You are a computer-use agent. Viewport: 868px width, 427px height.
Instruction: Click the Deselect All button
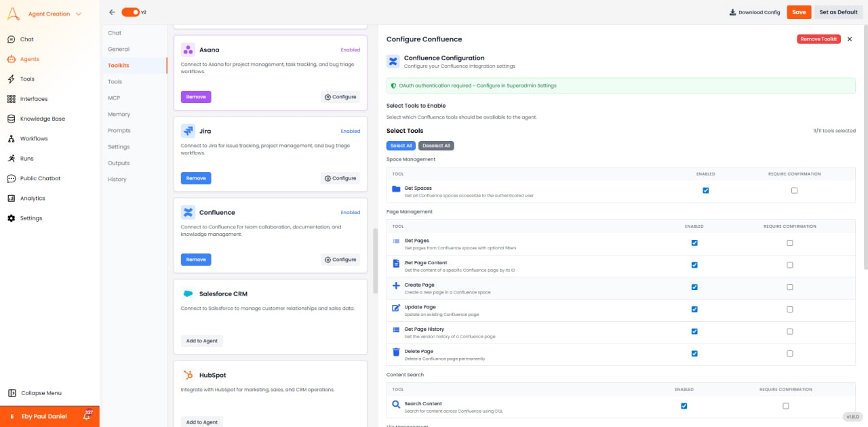click(x=436, y=145)
